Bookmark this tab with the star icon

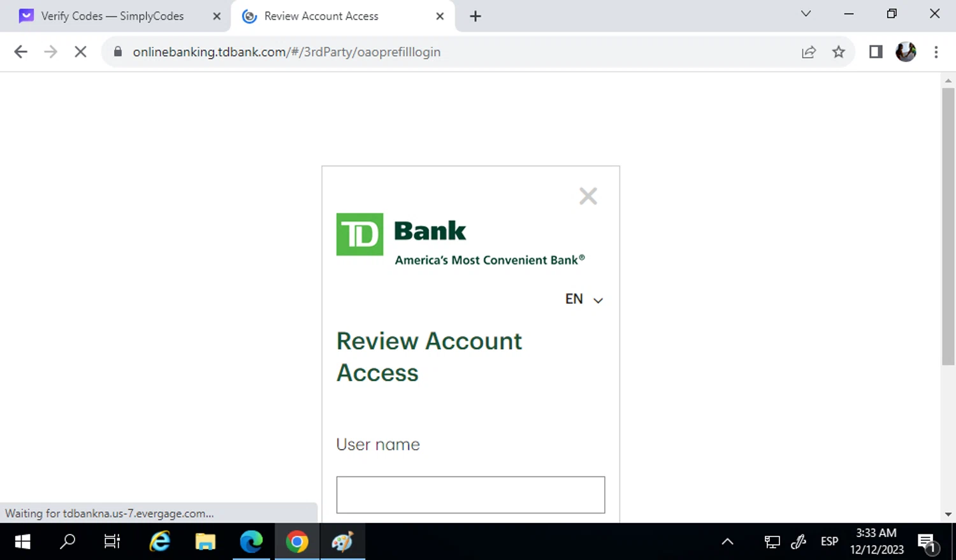839,52
